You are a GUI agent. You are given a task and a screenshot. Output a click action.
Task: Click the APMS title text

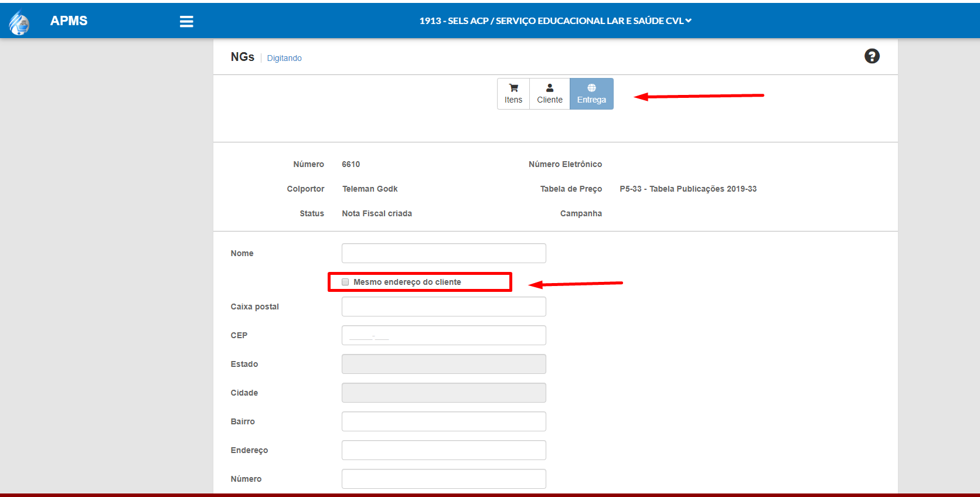point(69,21)
